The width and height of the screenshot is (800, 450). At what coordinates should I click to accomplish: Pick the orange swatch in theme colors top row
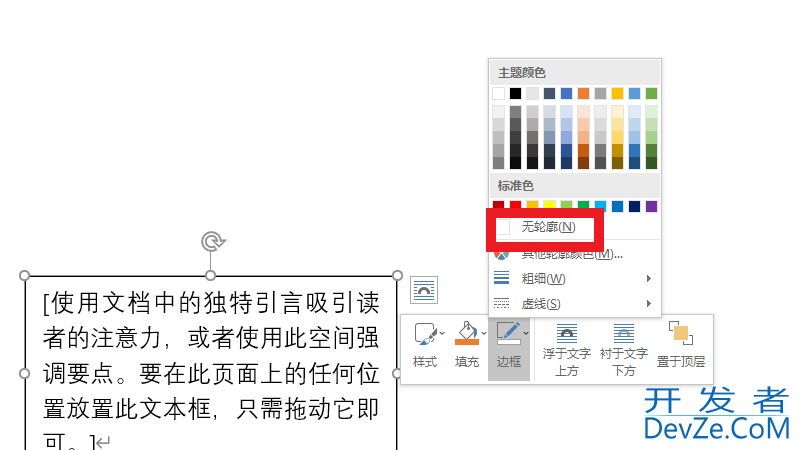point(583,93)
